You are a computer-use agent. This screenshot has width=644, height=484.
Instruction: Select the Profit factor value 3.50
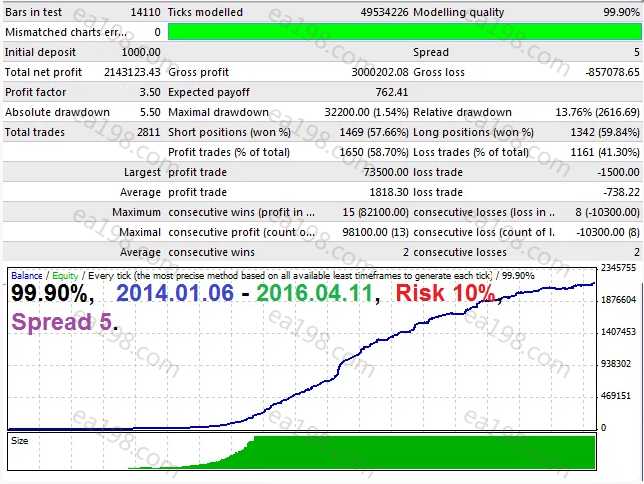pyautogui.click(x=150, y=92)
